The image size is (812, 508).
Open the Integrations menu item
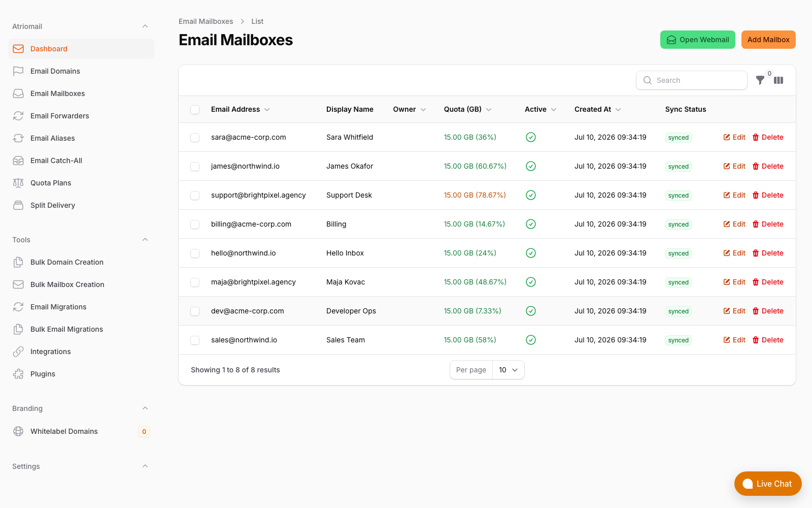pyautogui.click(x=81, y=352)
